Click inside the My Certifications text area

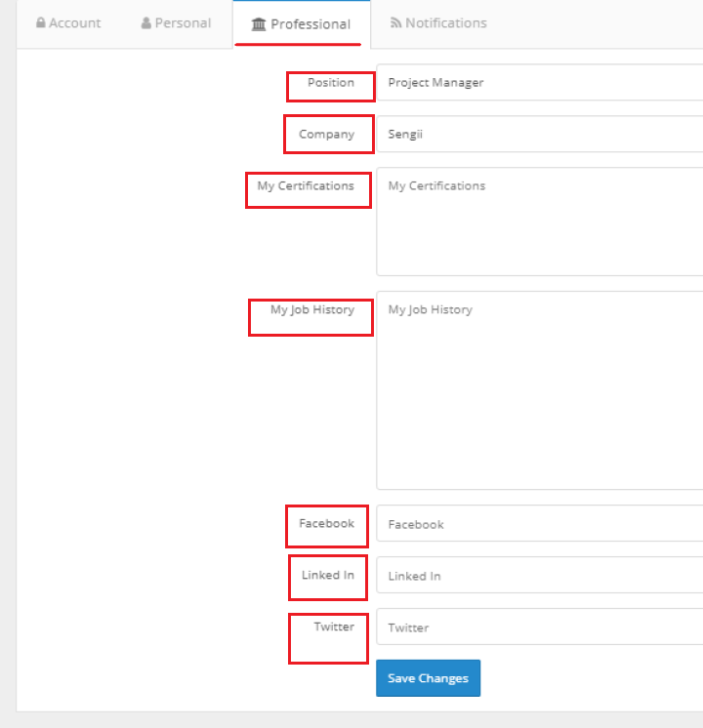(539, 222)
